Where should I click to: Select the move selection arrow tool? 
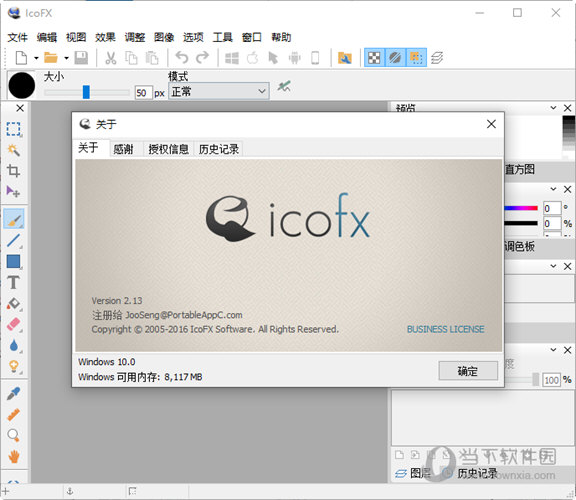click(14, 191)
